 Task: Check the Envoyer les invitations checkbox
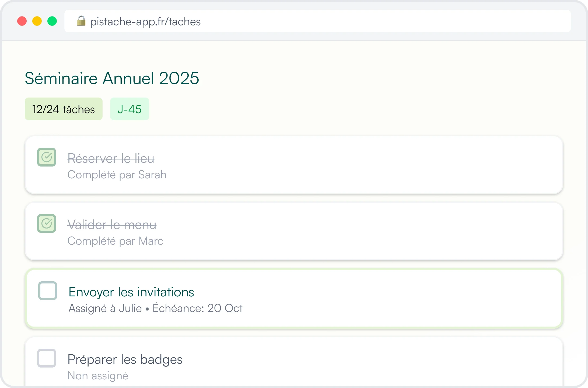(x=47, y=290)
